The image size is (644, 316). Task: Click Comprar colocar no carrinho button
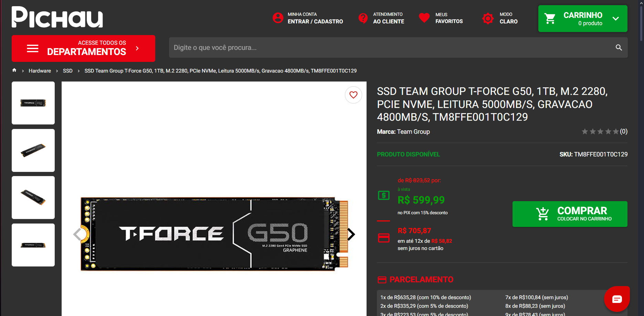tap(570, 214)
